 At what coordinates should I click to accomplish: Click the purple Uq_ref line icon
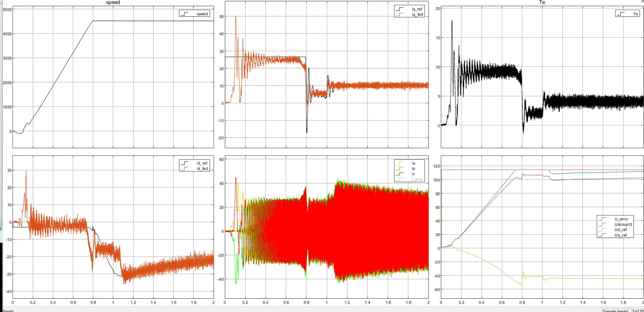pyautogui.click(x=602, y=235)
